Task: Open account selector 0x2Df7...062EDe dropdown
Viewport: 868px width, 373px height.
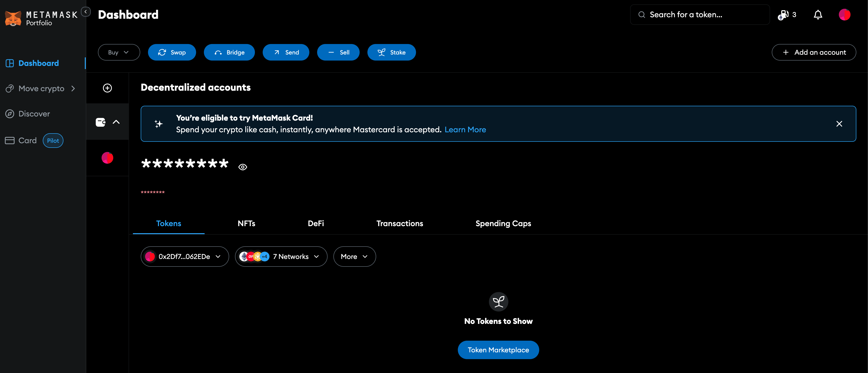Action: [x=184, y=257]
